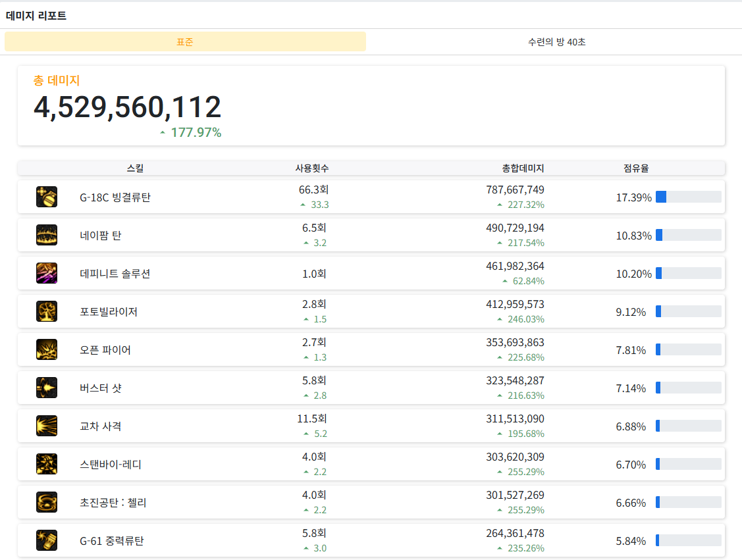The height and width of the screenshot is (560, 742).
Task: Click the 점유율 column header
Action: pos(636,168)
